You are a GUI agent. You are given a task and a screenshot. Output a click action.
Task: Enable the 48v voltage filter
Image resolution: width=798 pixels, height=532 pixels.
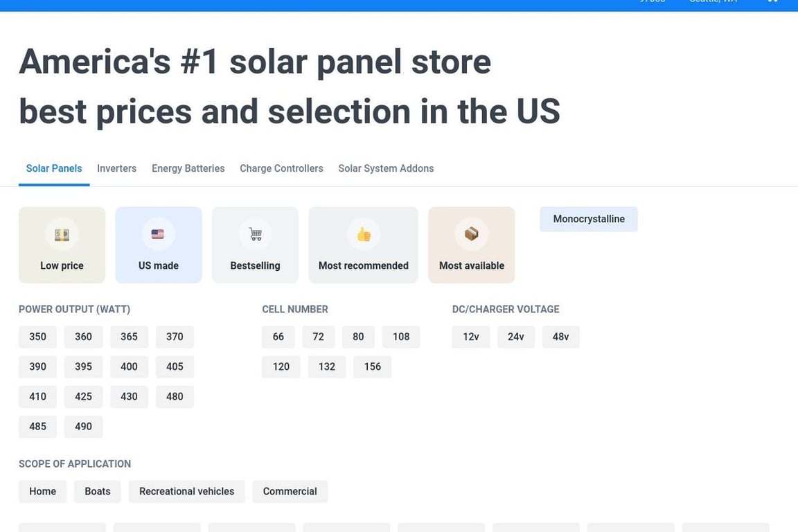(x=560, y=337)
